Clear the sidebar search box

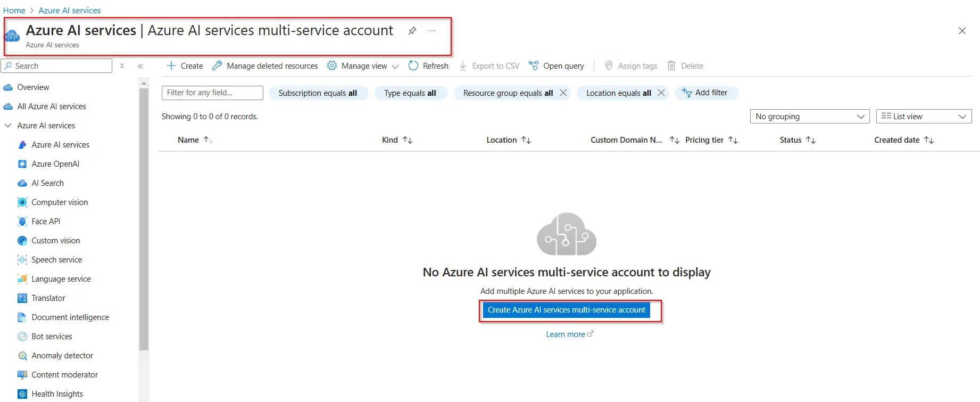122,66
